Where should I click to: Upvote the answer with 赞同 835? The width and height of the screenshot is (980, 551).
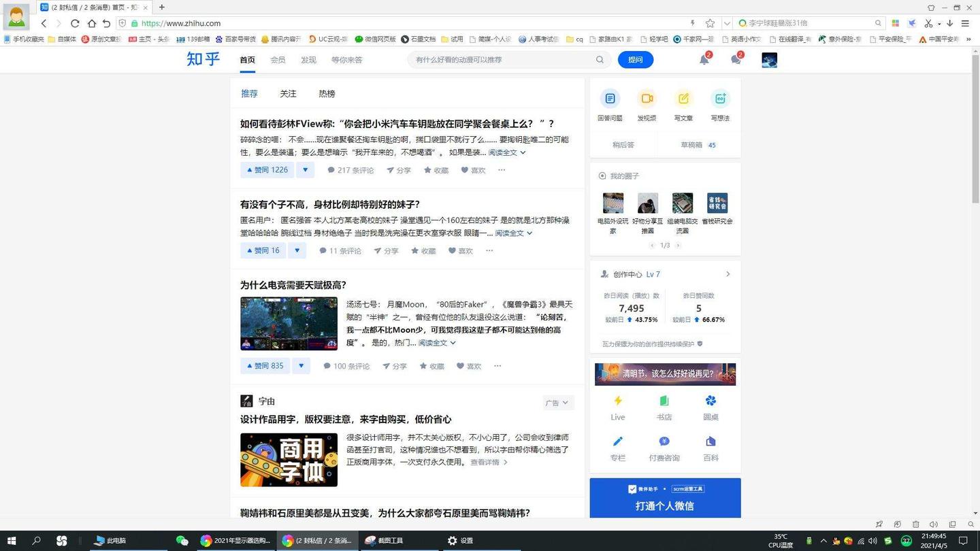pos(265,366)
